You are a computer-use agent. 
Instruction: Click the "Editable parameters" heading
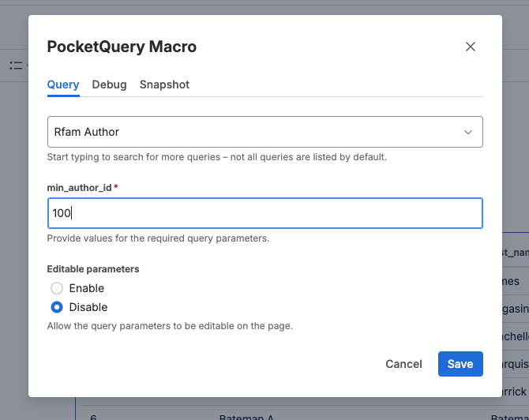click(93, 269)
